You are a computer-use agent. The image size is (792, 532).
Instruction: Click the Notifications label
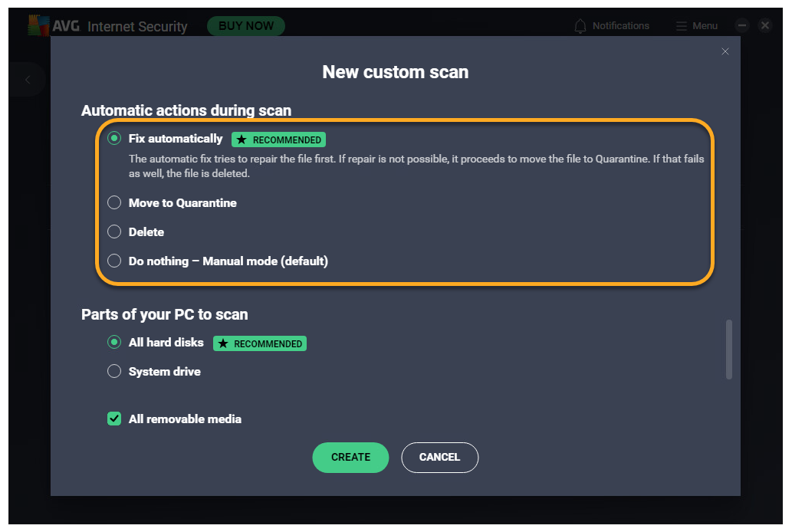[620, 26]
